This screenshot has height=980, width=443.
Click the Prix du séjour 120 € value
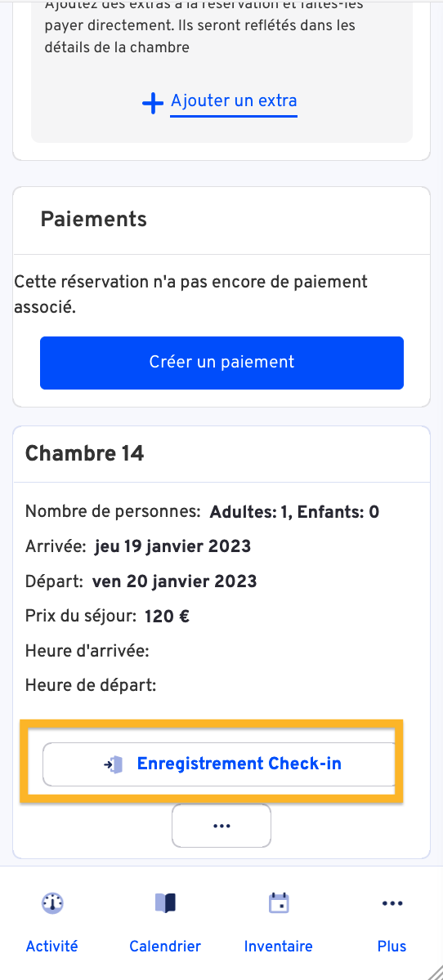[167, 617]
